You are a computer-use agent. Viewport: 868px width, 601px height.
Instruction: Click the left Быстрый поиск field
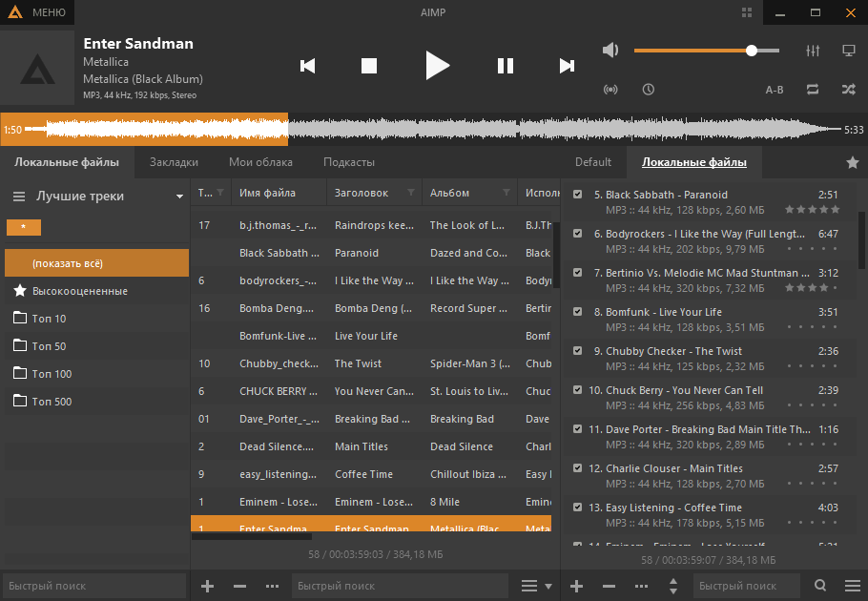[x=94, y=586]
